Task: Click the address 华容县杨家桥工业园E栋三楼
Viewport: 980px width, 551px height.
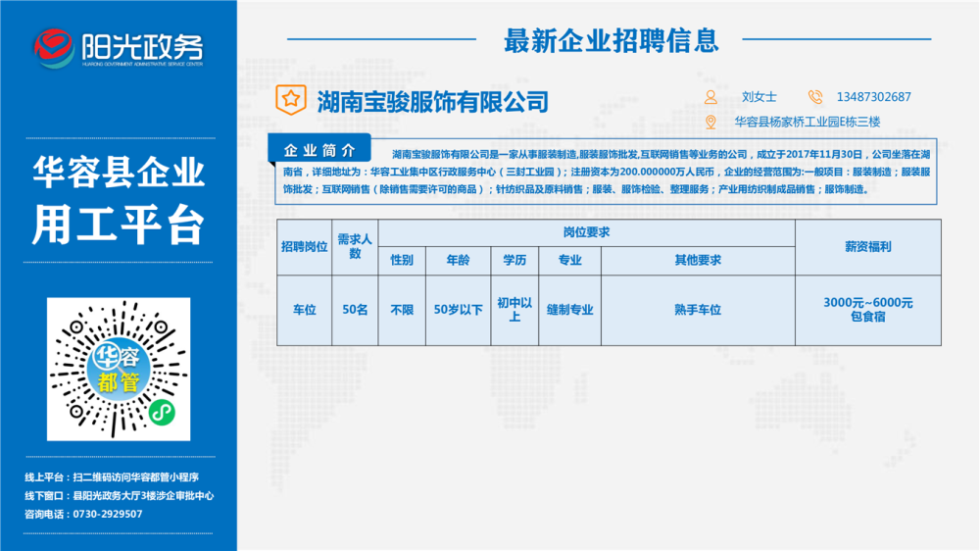Action: click(x=807, y=122)
